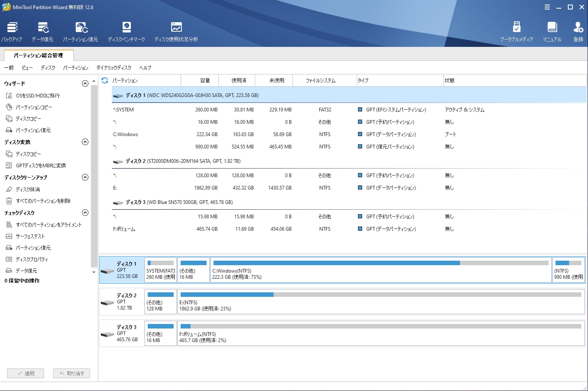The width and height of the screenshot is (588, 391).
Task: Select the 990 MB (NTFS) block in disk map
Action: [568, 270]
